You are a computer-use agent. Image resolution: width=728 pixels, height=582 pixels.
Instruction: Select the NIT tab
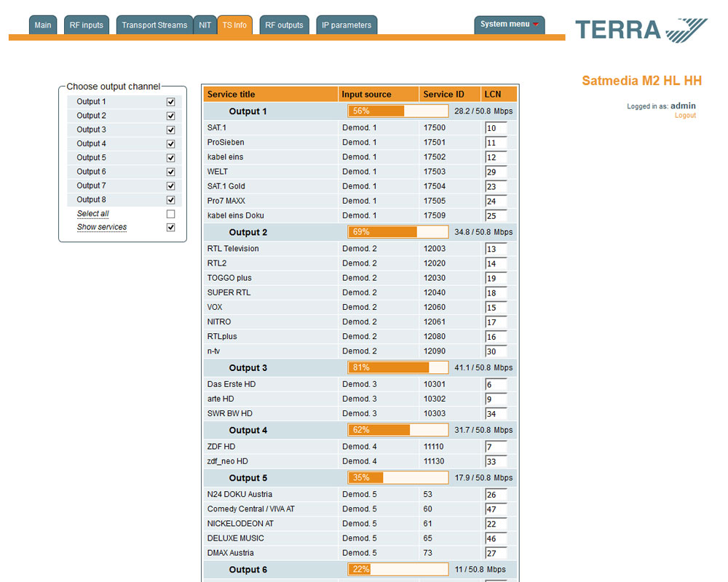[x=205, y=25]
